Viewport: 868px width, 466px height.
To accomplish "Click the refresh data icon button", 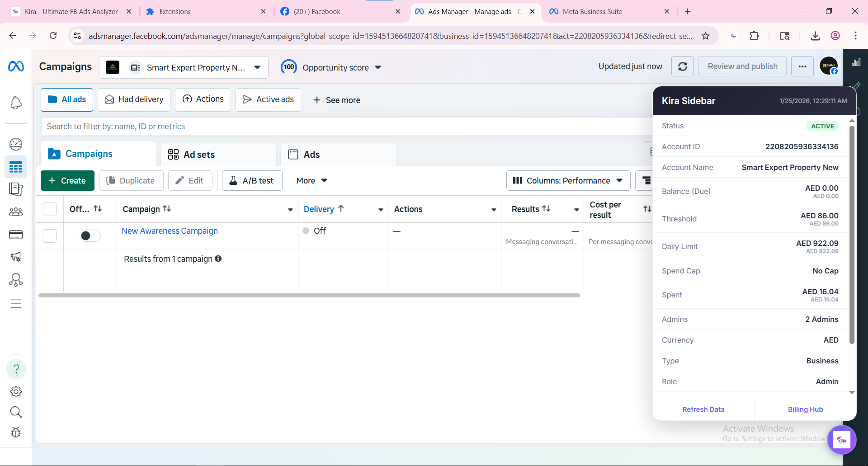I will pyautogui.click(x=683, y=66).
